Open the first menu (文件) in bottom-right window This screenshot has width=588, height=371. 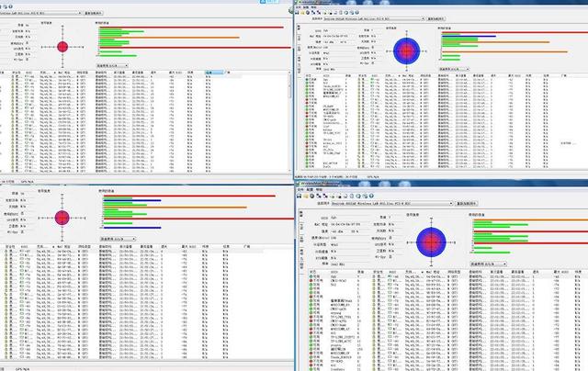pos(300,190)
